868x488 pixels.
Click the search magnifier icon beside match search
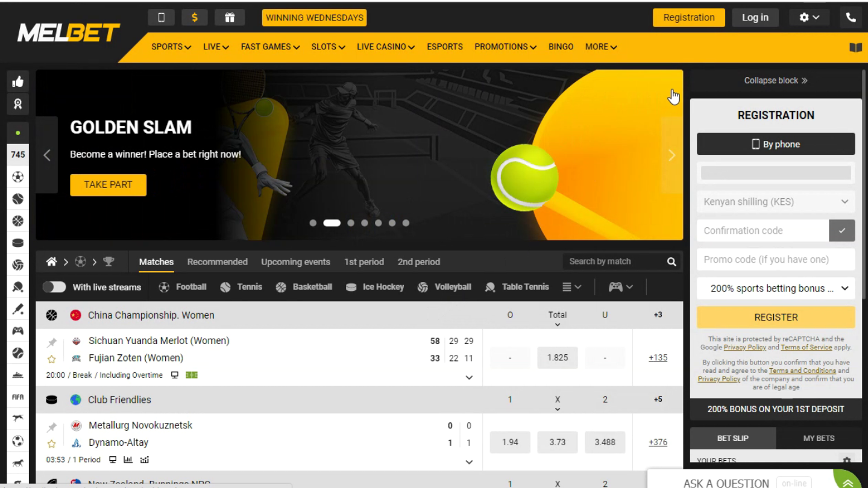[671, 261]
